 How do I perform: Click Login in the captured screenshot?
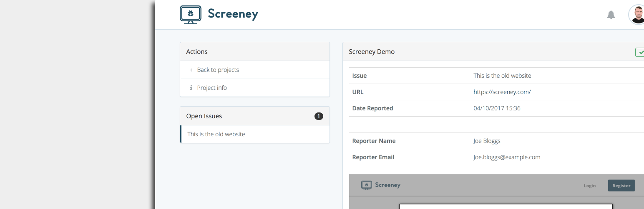(x=589, y=186)
